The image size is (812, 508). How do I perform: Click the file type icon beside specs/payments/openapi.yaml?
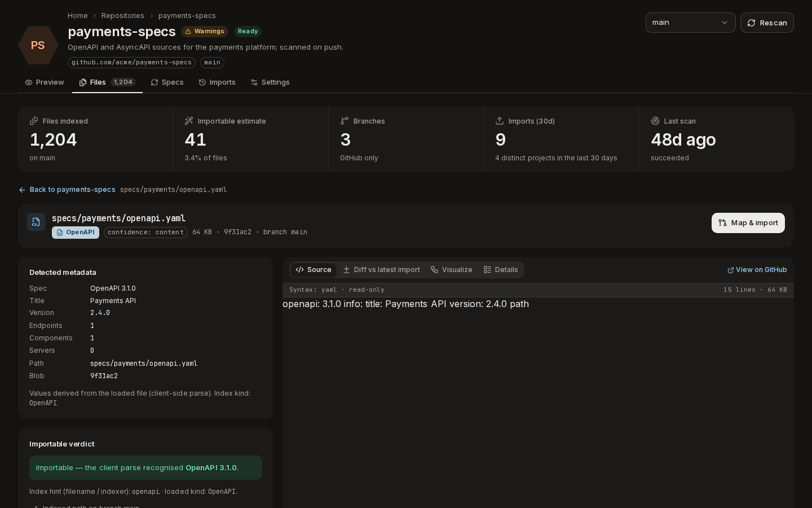click(36, 222)
